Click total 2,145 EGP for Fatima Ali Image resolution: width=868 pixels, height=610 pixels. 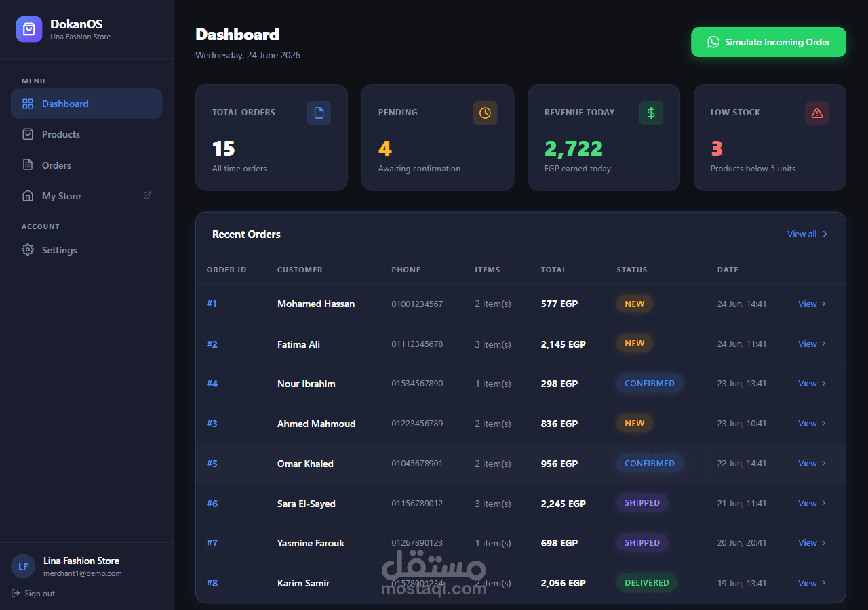click(x=564, y=344)
